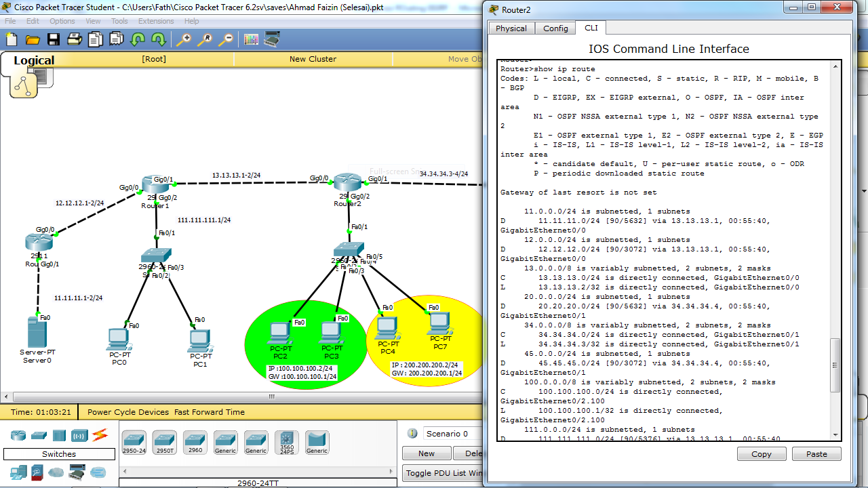
Task: Pick the 3560 24PS switch model
Action: (x=286, y=442)
